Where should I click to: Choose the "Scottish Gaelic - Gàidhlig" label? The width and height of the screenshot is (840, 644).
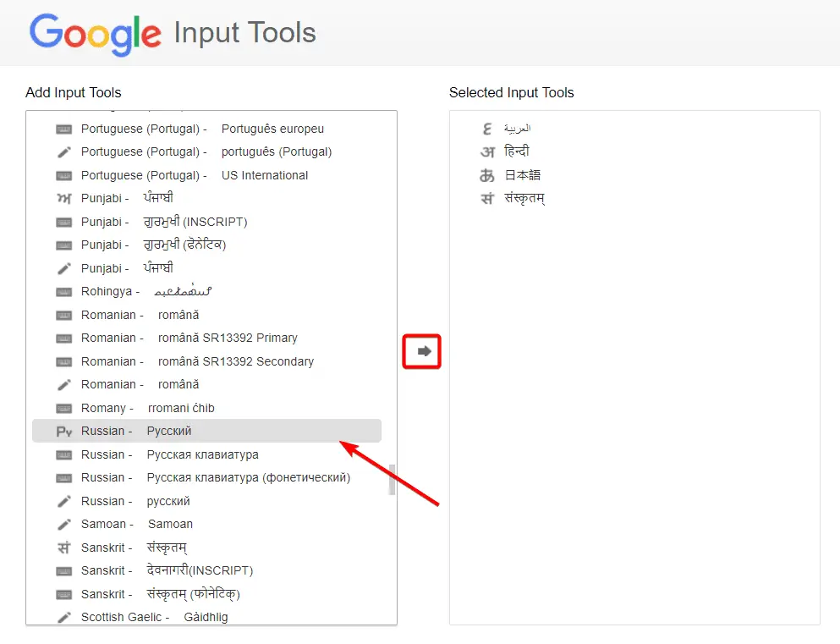coord(154,617)
